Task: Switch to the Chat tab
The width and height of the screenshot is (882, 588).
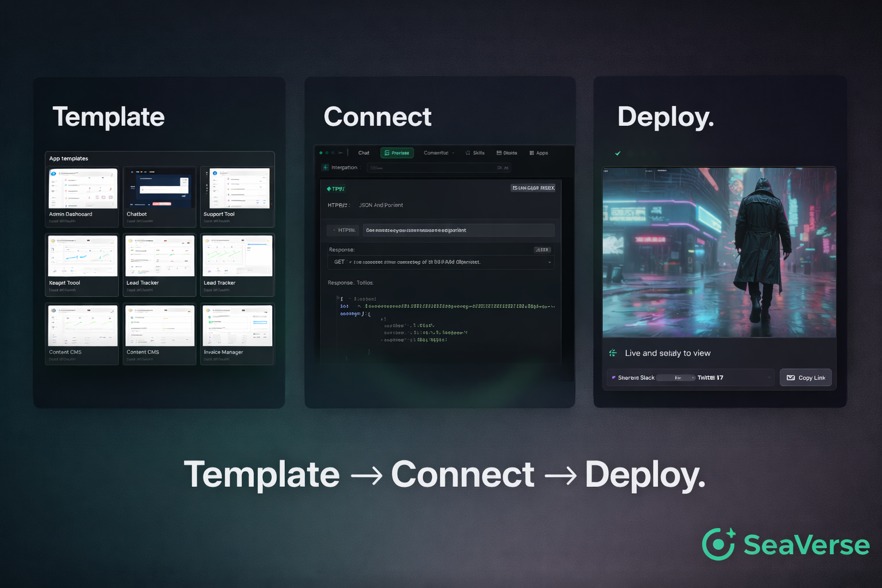Action: pos(363,153)
